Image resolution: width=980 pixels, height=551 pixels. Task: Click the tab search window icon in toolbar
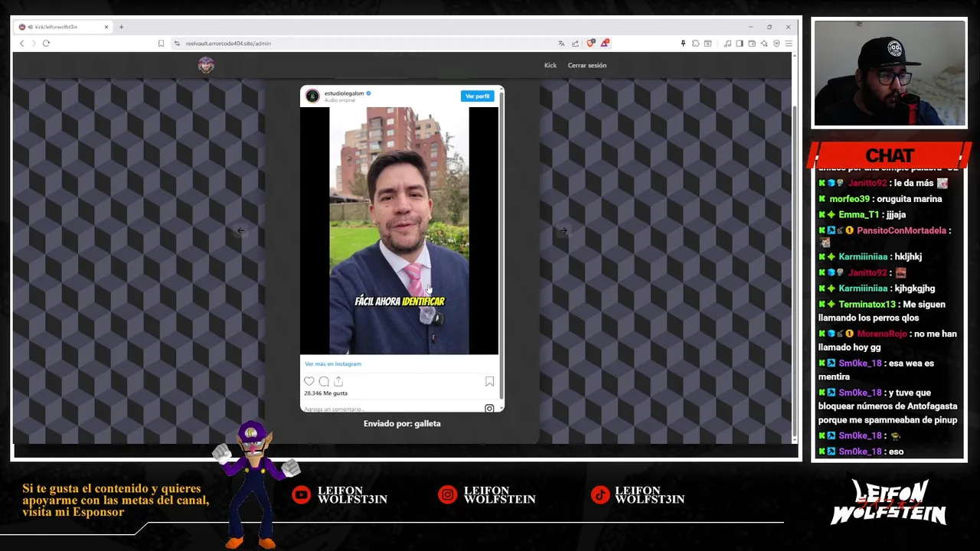pyautogui.click(x=708, y=44)
